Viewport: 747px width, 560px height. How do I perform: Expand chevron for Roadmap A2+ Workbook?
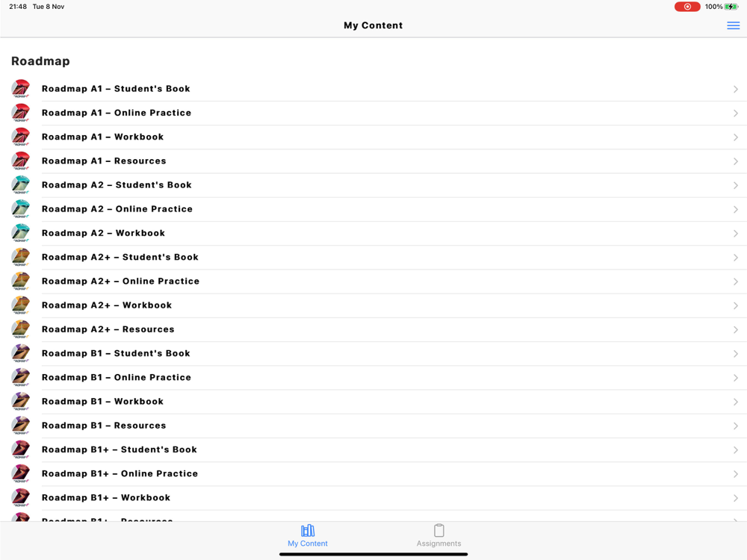736,305
